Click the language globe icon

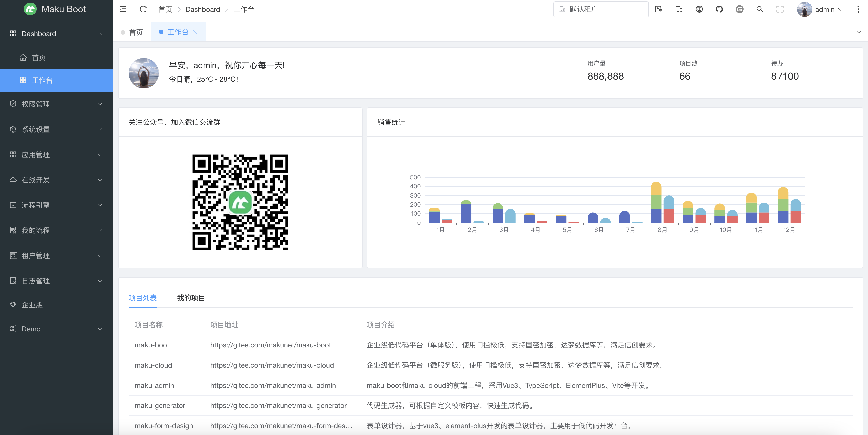click(699, 9)
